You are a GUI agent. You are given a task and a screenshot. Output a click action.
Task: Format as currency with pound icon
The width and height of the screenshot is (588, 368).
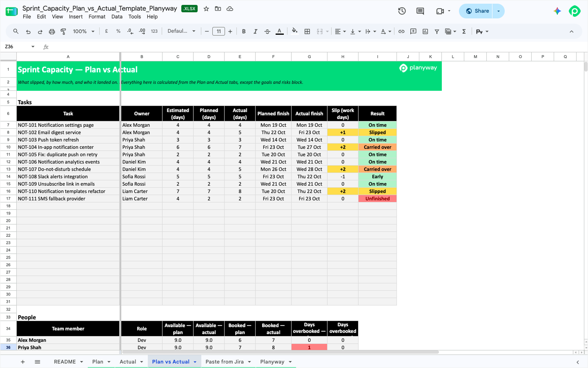click(107, 31)
